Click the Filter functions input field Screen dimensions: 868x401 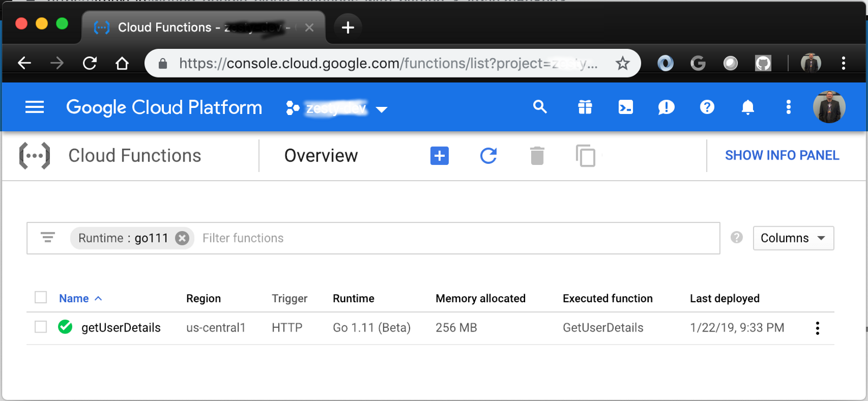[x=456, y=238]
